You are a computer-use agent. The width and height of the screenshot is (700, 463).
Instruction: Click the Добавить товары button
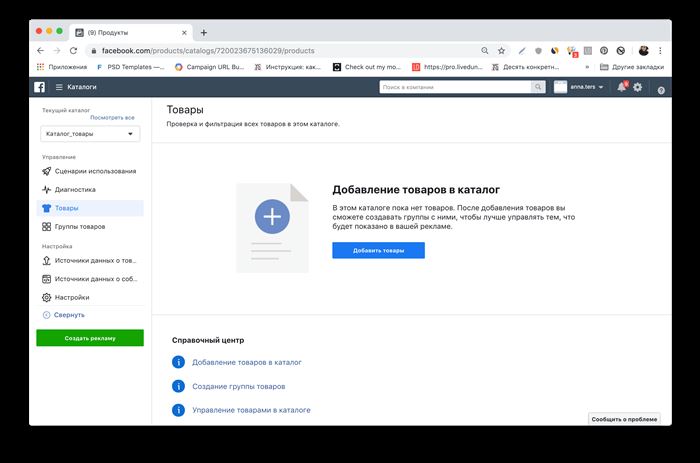378,250
